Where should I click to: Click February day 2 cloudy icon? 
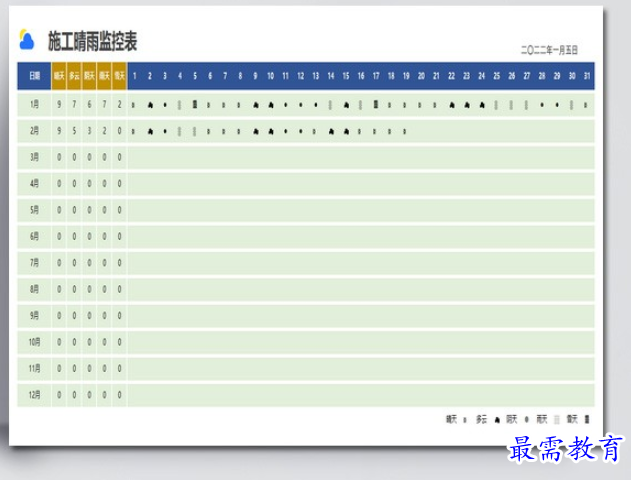pos(150,131)
